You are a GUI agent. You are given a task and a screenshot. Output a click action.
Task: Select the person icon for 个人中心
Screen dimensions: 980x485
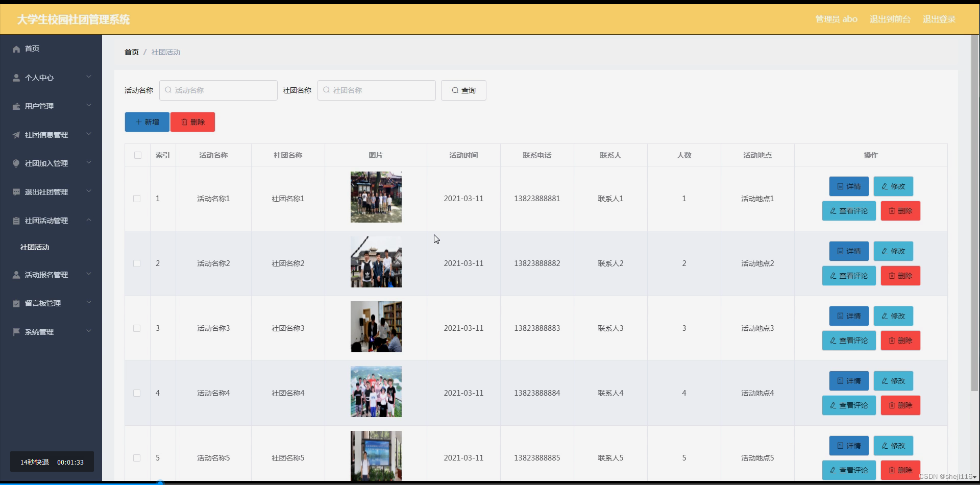tap(15, 78)
